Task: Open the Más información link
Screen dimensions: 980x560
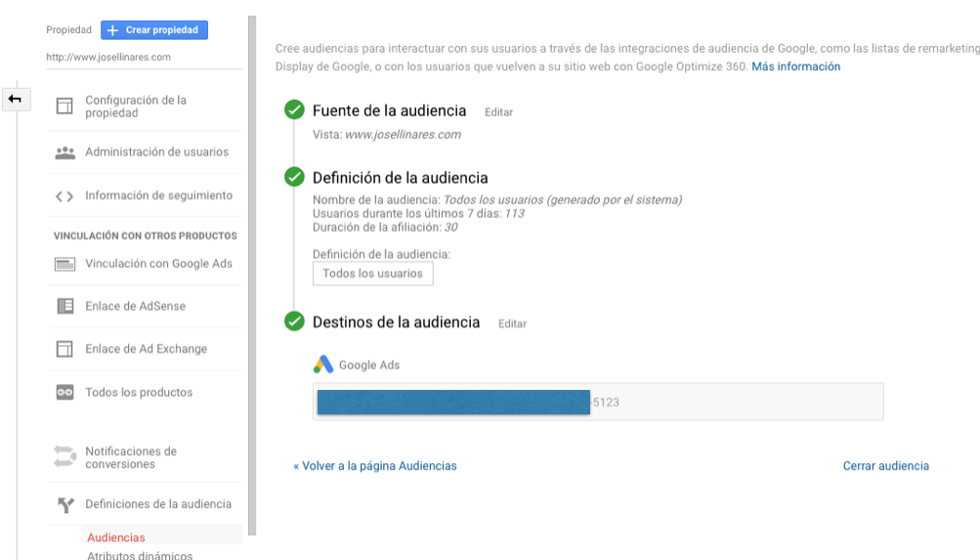Action: [x=795, y=66]
